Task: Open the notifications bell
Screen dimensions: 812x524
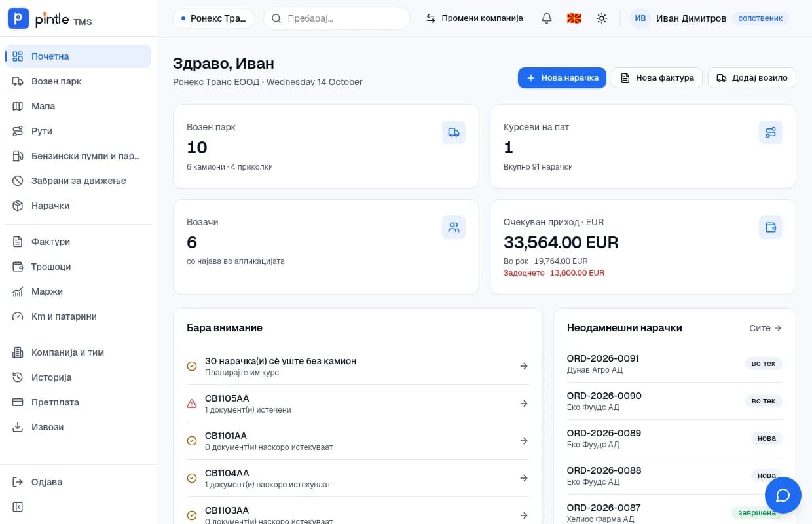Action: (x=547, y=18)
